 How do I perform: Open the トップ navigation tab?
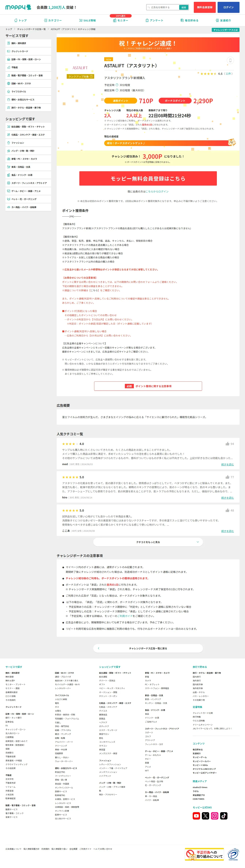click(x=20, y=20)
